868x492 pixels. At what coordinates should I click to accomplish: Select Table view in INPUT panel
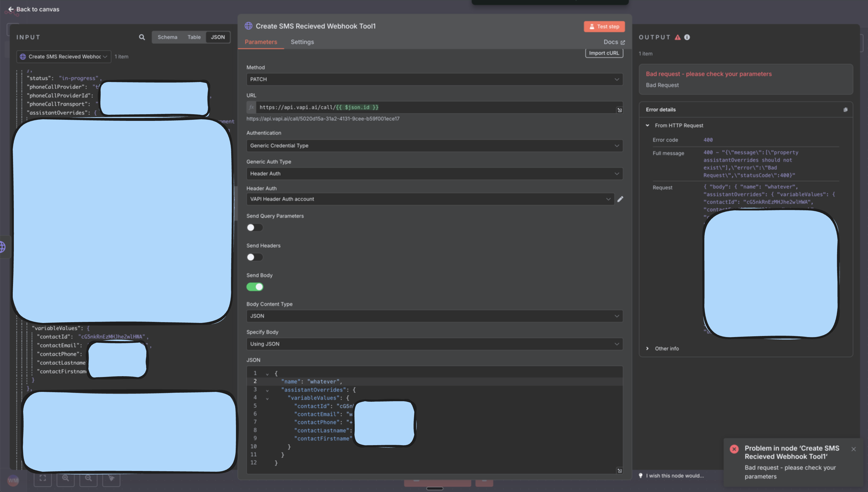point(194,37)
